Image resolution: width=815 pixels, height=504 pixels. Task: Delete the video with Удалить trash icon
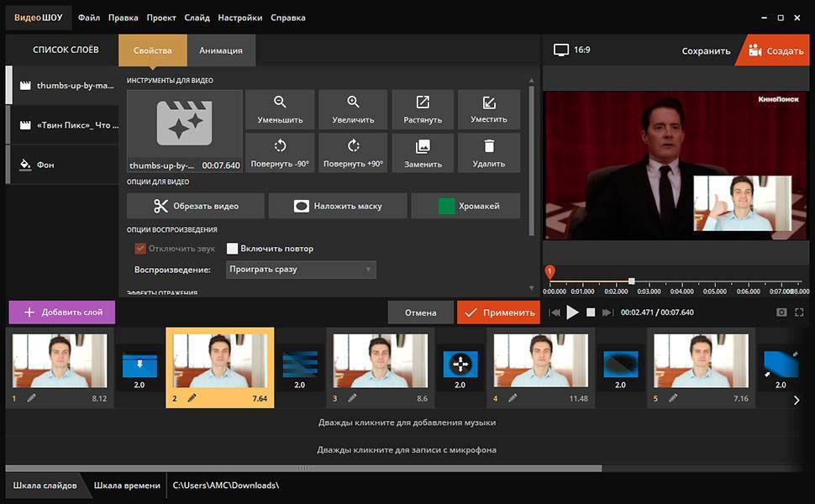[x=489, y=153]
